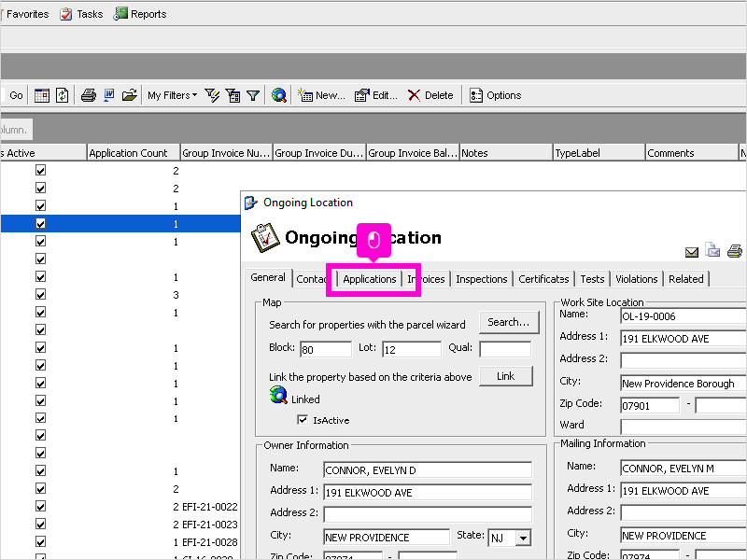Click the globe map search icon in toolbar
Image resolution: width=747 pixels, height=560 pixels.
pyautogui.click(x=278, y=95)
